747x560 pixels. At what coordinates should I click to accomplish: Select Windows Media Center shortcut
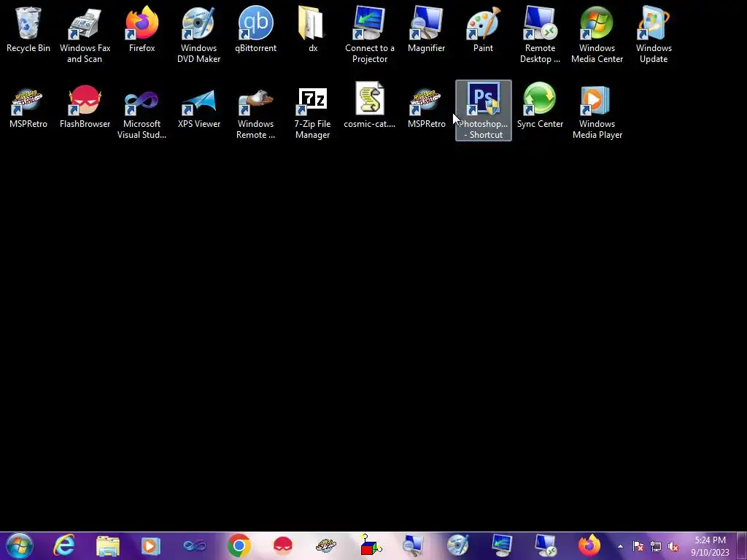coord(597,34)
